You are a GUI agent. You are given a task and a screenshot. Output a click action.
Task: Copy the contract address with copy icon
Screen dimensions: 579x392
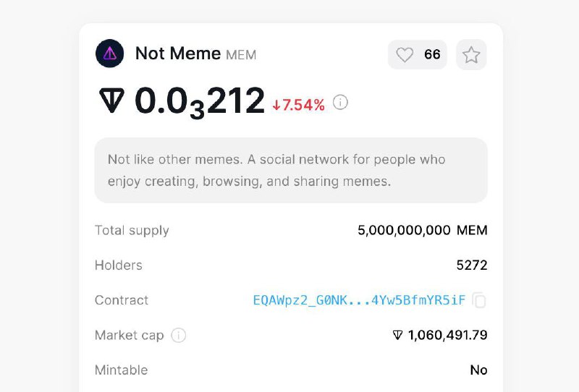[x=479, y=299]
